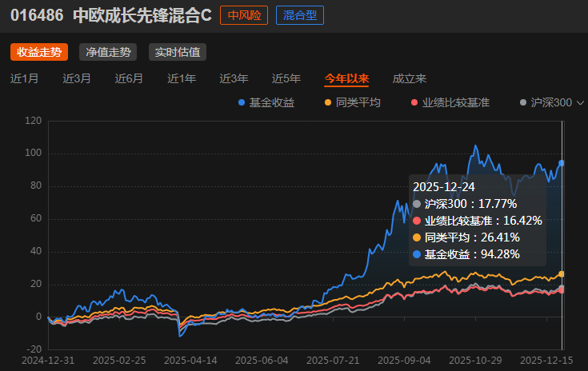
Task: Click x-axis label 2024-12-31
Action: pyautogui.click(x=48, y=361)
